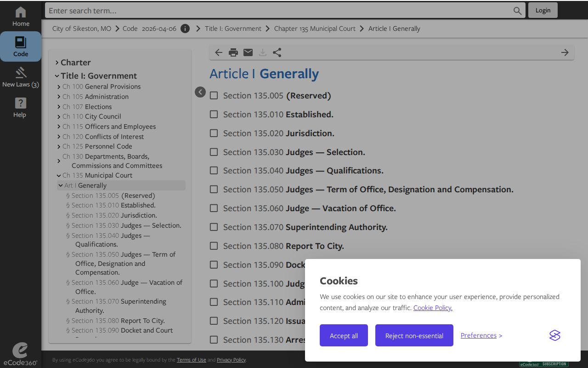Click the Login button
588x368 pixels.
point(543,10)
